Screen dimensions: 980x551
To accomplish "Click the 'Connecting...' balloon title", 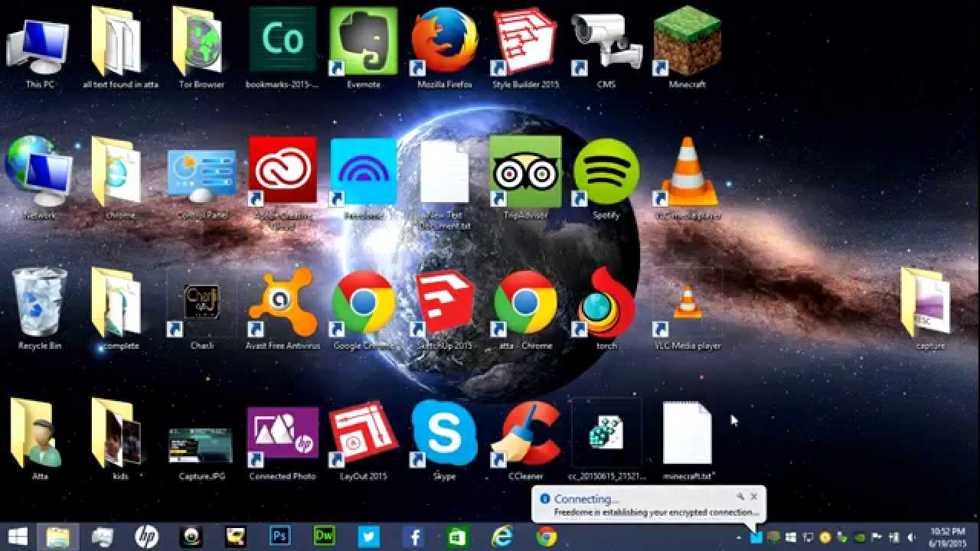I will click(x=586, y=499).
